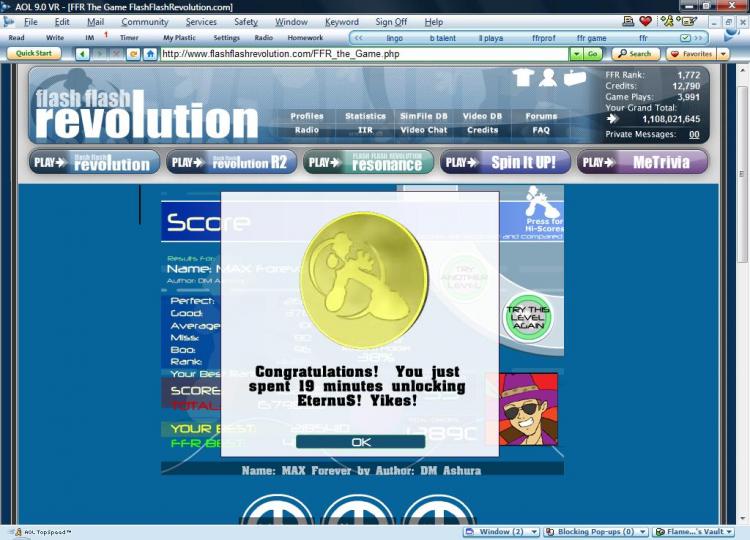
Task: Expand the address bar history dropdown
Action: (x=576, y=54)
